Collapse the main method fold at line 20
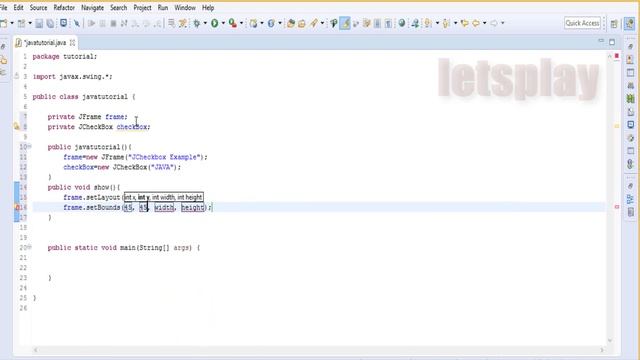This screenshot has width=640, height=360. tap(29, 247)
